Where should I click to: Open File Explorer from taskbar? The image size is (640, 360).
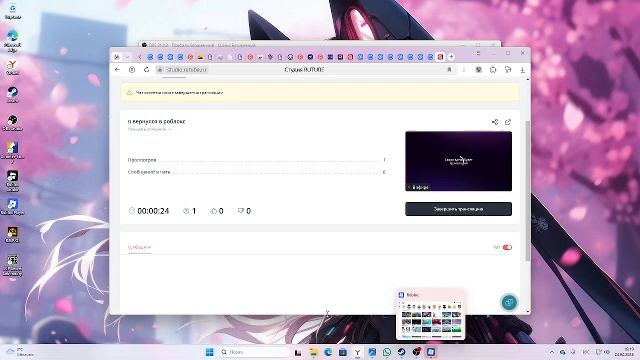(x=313, y=352)
